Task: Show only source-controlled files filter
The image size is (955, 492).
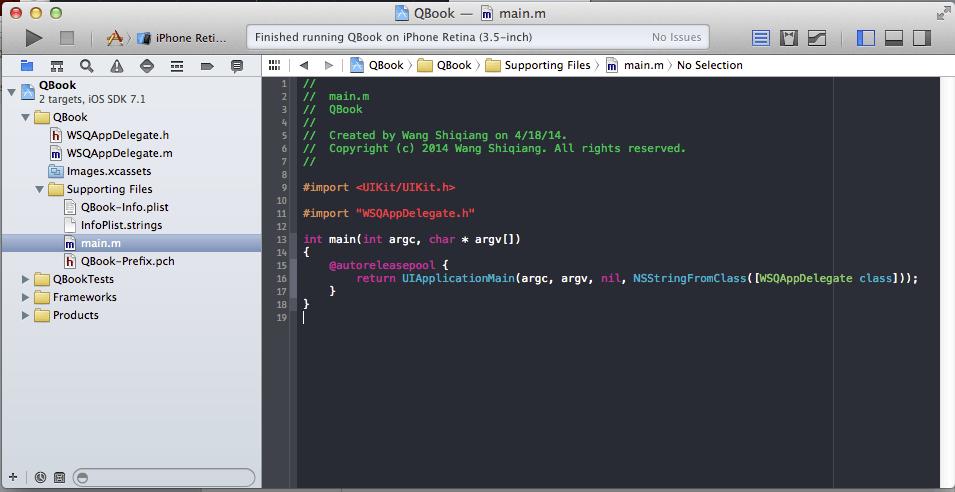Action: 59,477
